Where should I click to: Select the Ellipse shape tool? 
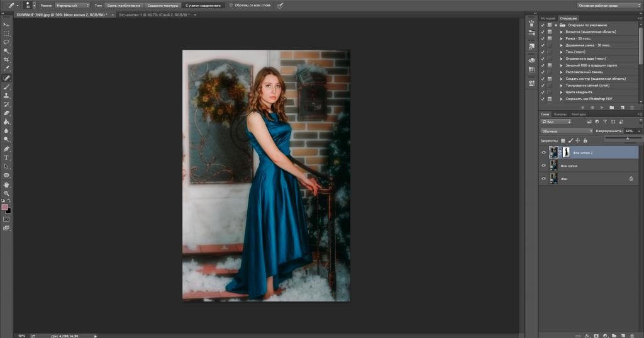point(6,176)
